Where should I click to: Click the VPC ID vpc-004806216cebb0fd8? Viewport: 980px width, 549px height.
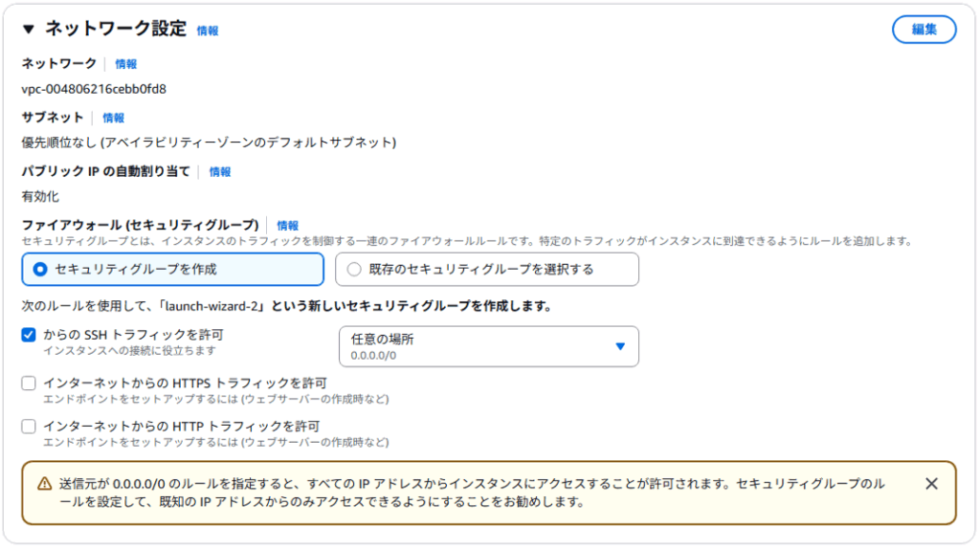click(94, 89)
